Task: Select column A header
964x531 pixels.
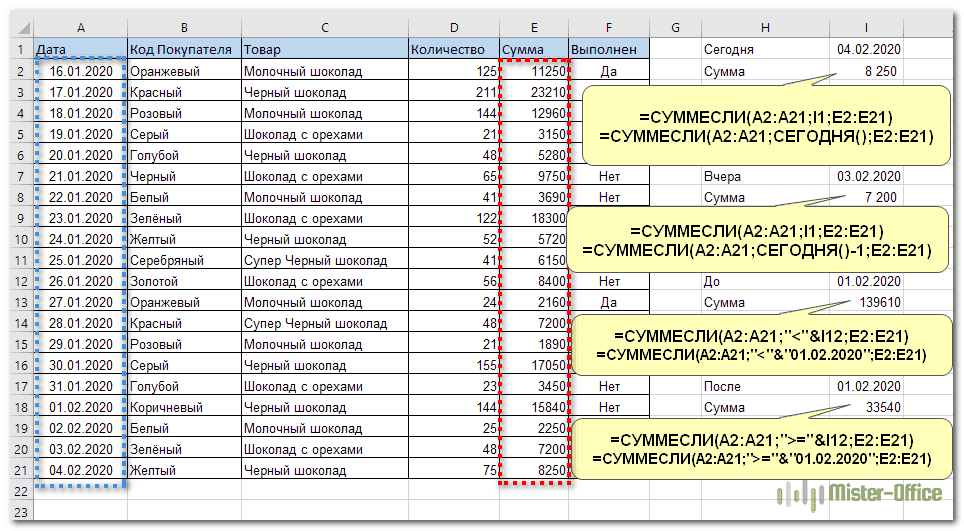Action: pos(80,28)
